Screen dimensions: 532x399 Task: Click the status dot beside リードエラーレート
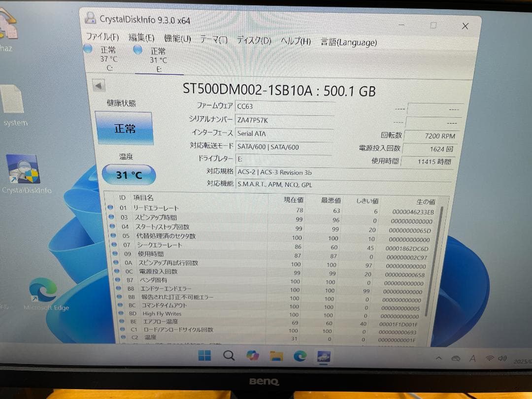point(110,207)
